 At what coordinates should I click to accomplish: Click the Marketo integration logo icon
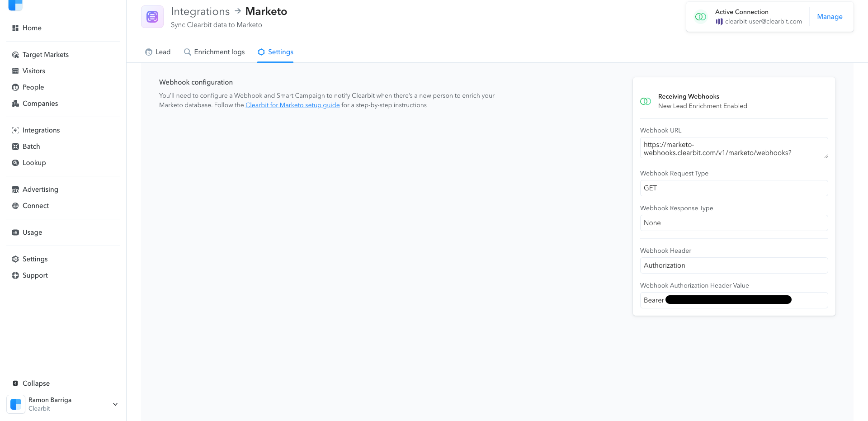[x=152, y=17]
